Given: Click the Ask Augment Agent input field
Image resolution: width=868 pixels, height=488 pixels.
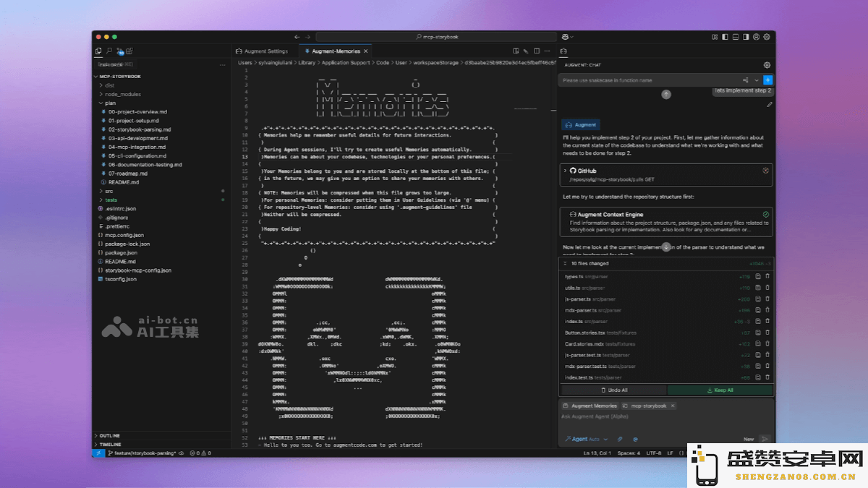Looking at the screenshot, I should (665, 417).
